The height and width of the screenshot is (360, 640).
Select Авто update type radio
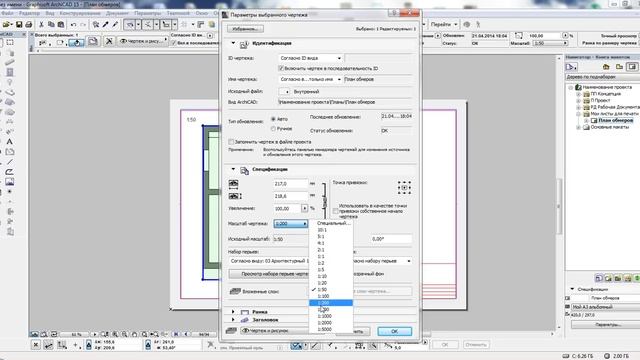pyautogui.click(x=273, y=119)
